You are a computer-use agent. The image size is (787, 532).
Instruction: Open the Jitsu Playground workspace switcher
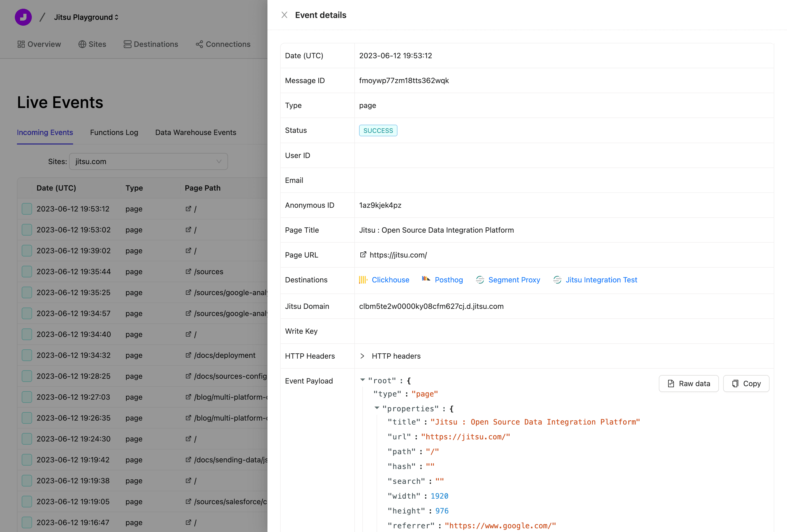click(86, 17)
